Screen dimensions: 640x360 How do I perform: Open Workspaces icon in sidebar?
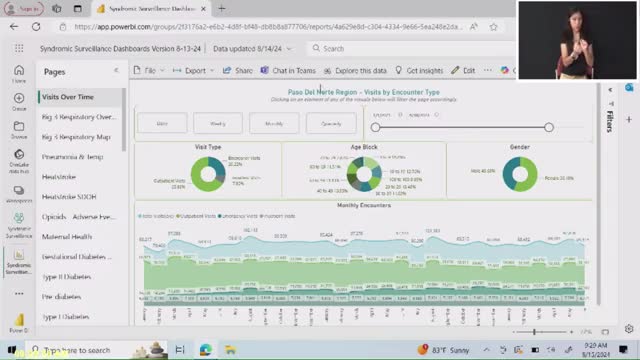19,194
